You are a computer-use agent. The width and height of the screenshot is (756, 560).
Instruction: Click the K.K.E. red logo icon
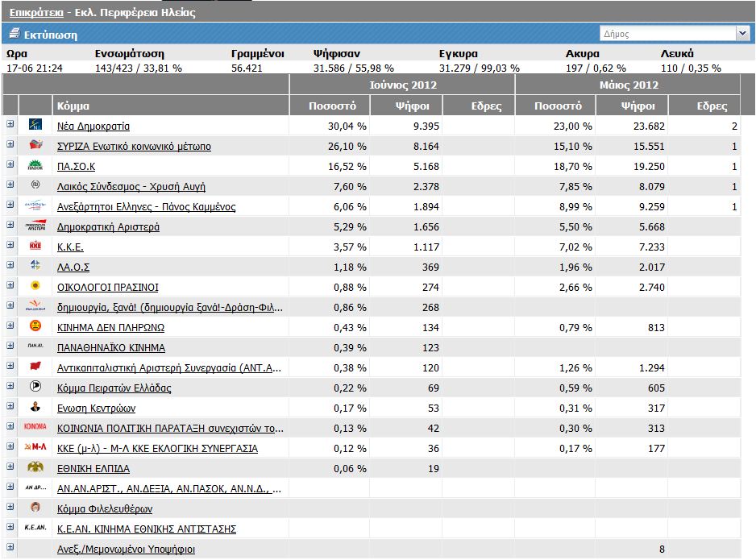35,247
